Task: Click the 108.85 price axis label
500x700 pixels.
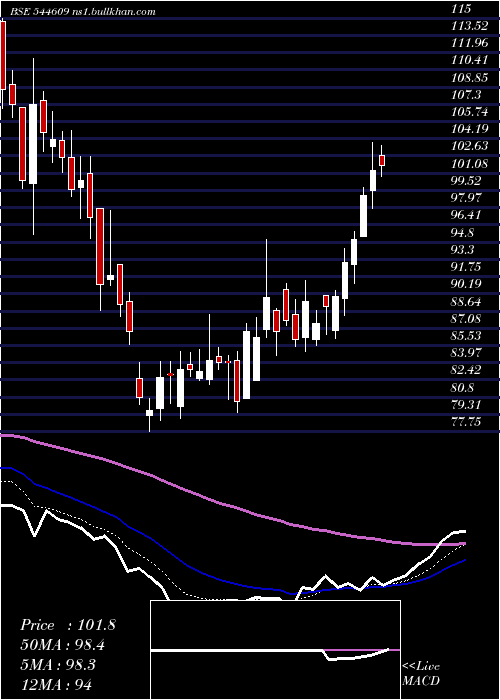Action: [469, 77]
